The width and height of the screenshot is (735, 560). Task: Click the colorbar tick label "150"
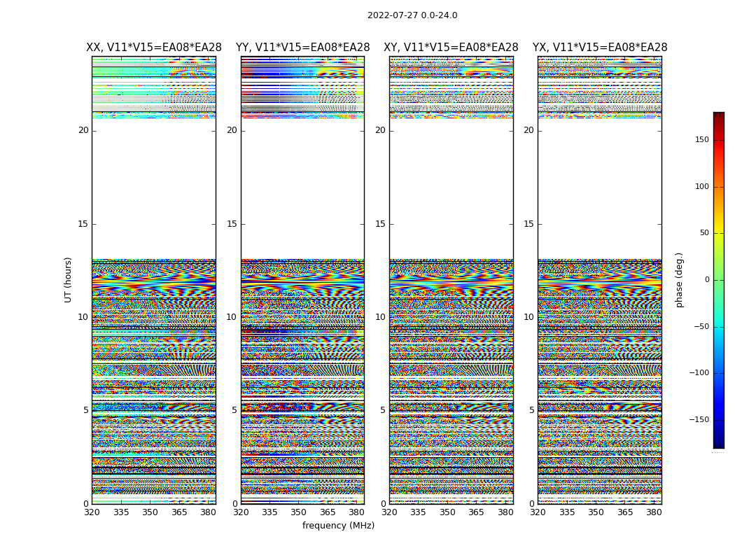click(702, 139)
